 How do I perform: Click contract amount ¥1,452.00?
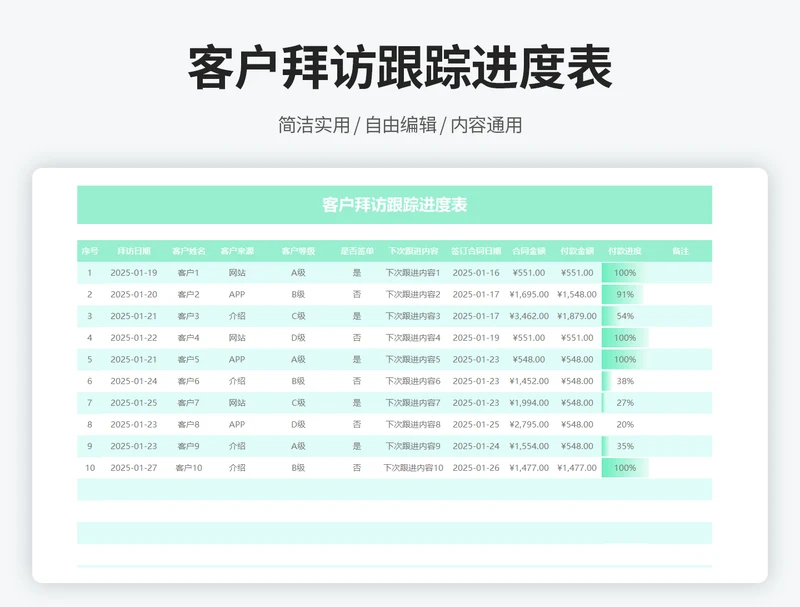(529, 381)
